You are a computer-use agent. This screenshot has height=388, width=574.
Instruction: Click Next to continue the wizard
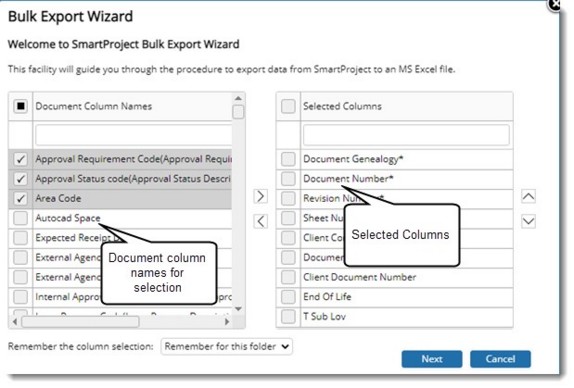pyautogui.click(x=432, y=359)
